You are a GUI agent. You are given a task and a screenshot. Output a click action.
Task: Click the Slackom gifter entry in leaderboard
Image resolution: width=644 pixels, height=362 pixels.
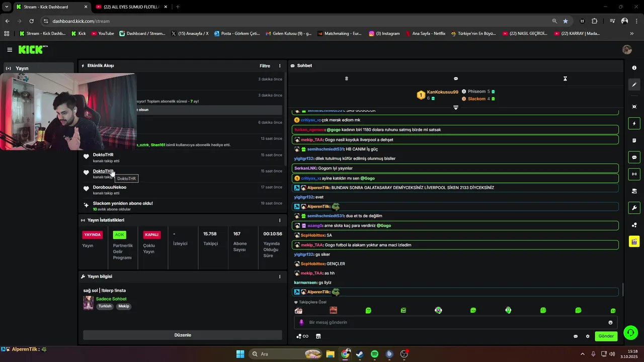[x=478, y=99]
